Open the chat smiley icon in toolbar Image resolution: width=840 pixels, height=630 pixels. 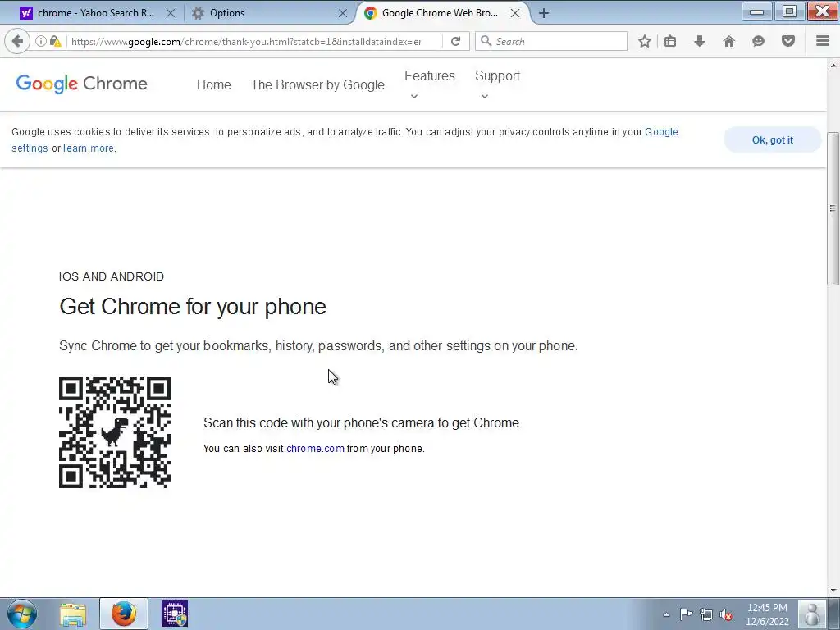pos(758,41)
